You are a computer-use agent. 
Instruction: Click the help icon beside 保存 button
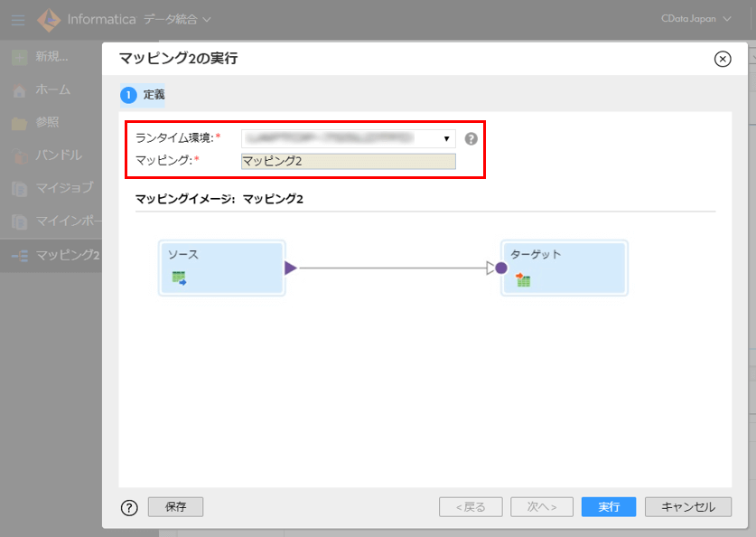pyautogui.click(x=129, y=507)
